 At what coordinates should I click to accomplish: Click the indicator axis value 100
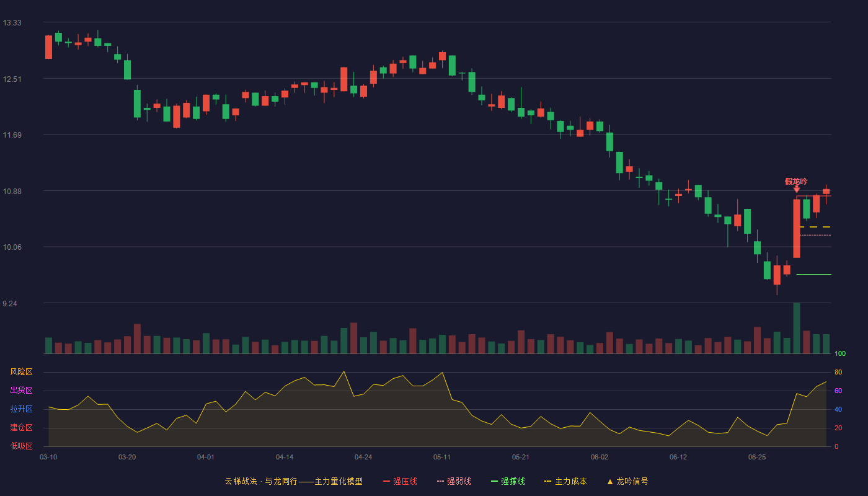pyautogui.click(x=840, y=354)
